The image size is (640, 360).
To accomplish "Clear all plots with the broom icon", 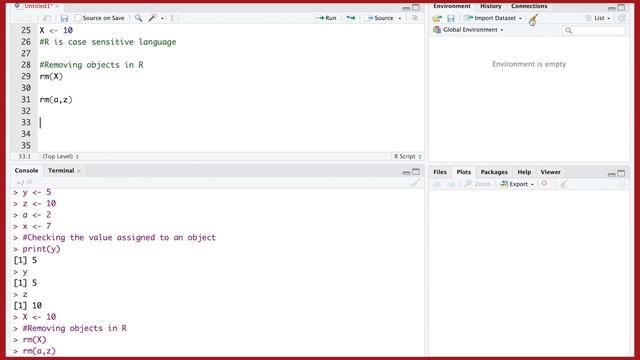I will [x=564, y=184].
